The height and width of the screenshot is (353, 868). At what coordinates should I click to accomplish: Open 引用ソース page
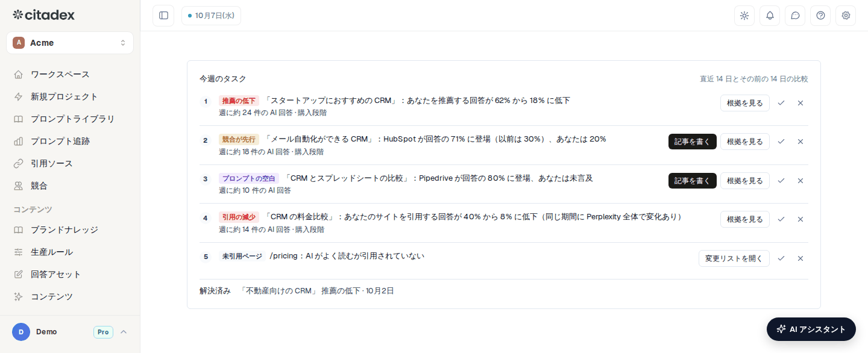point(70,163)
